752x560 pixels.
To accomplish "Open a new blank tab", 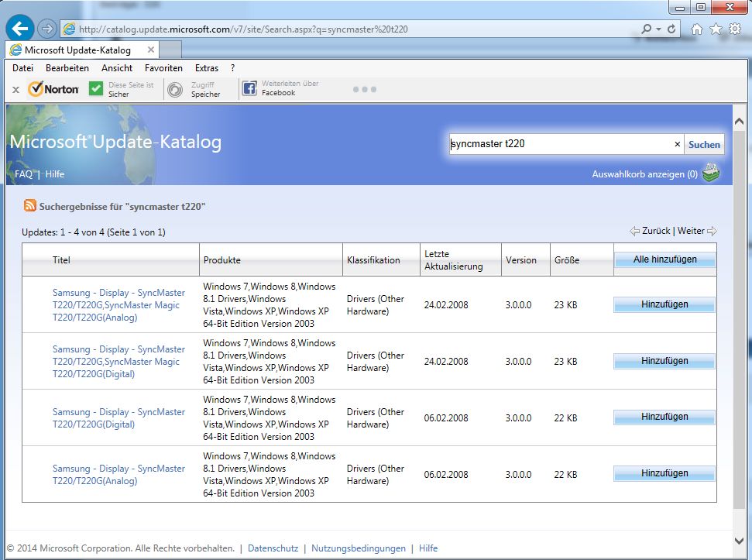I will pos(170,50).
